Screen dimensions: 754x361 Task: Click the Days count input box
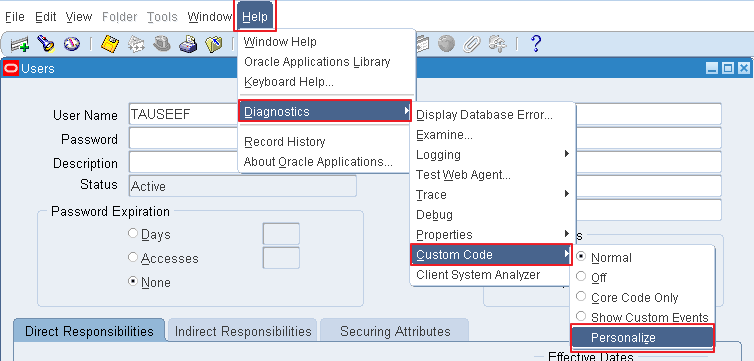click(x=281, y=234)
